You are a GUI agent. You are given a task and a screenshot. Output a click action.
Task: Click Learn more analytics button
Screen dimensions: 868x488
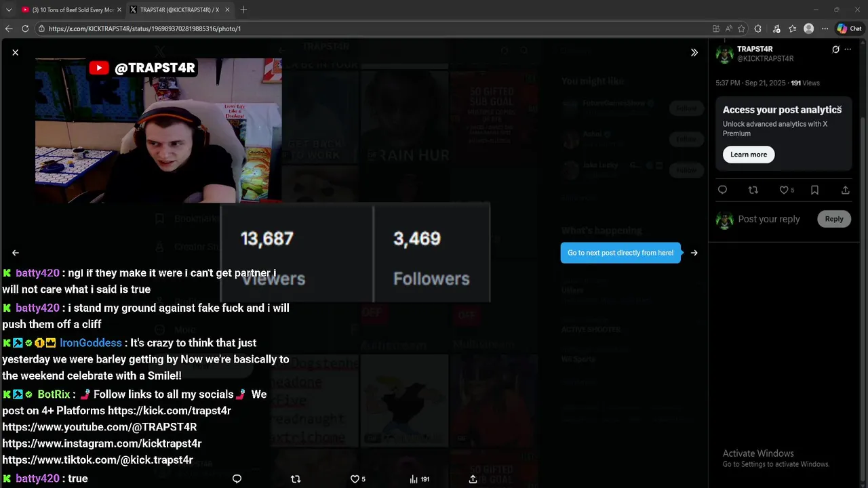(x=749, y=155)
